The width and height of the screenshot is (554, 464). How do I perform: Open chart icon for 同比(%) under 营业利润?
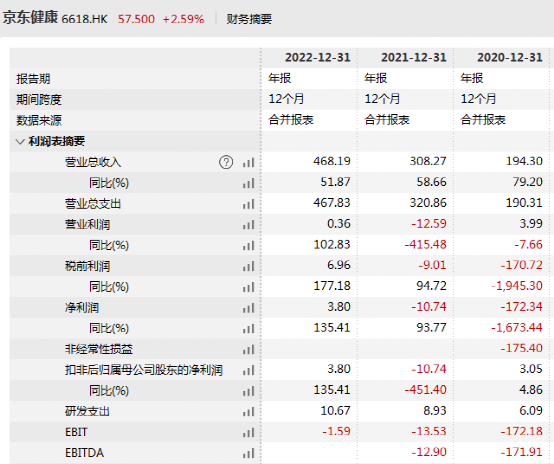click(x=248, y=246)
